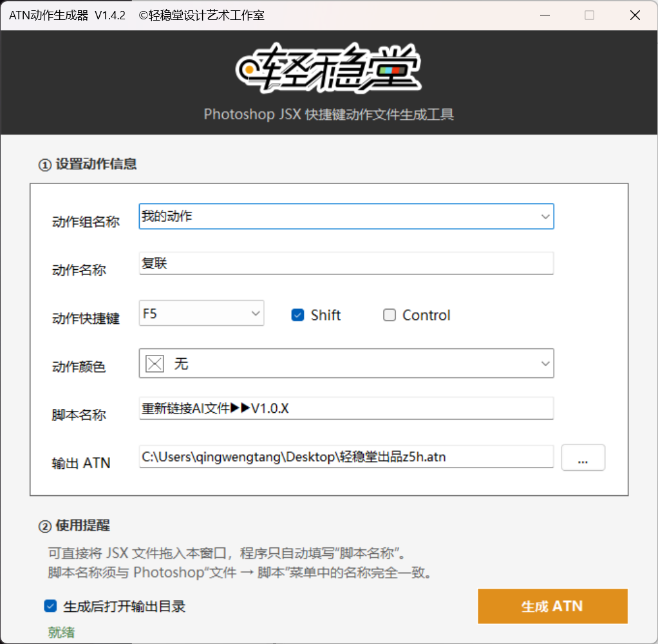
Task: Close the ATN动作生成器 window
Action: point(635,15)
